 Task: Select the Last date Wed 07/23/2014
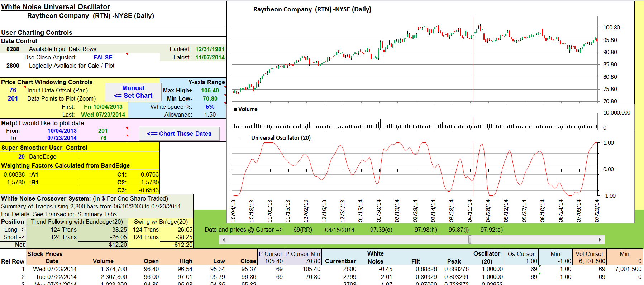coord(103,115)
